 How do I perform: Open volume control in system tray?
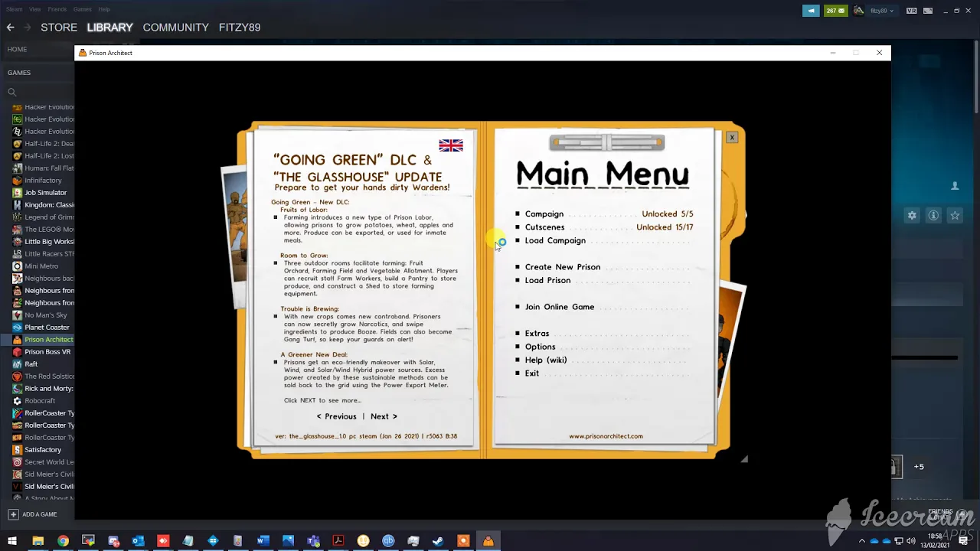[x=912, y=541]
